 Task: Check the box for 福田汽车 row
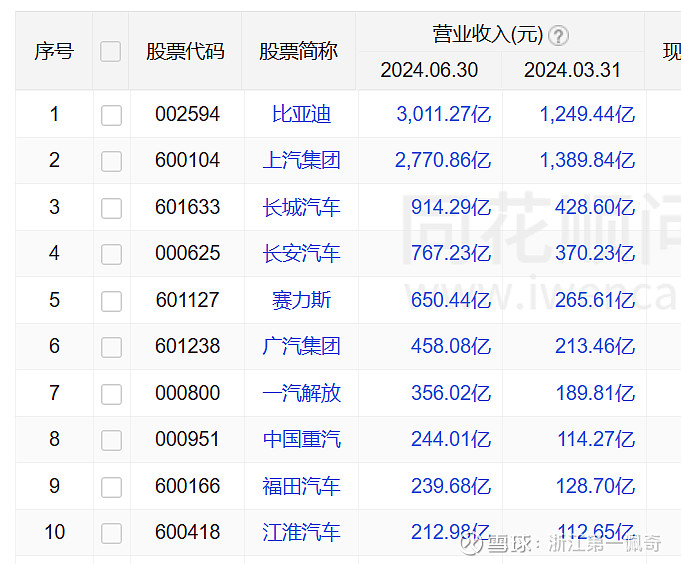[111, 487]
